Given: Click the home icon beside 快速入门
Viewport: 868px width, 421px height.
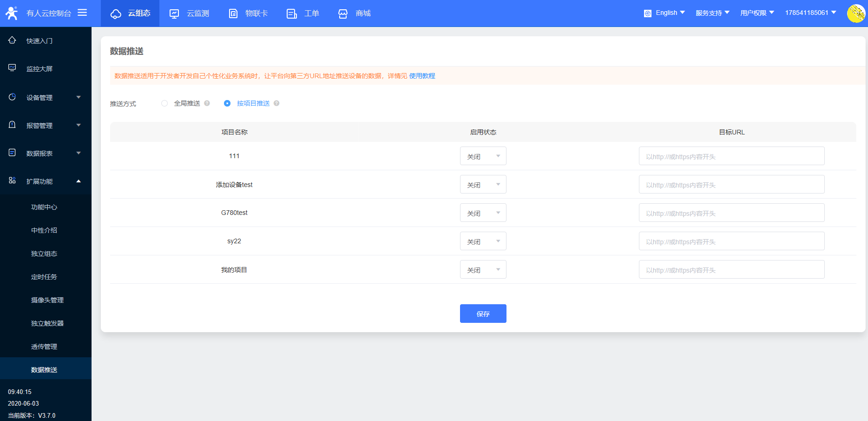Looking at the screenshot, I should (13, 40).
